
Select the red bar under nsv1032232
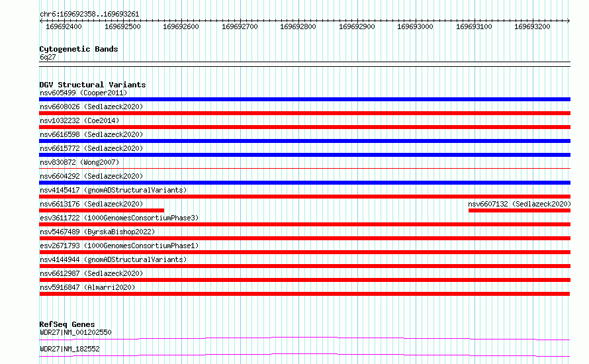tap(304, 127)
